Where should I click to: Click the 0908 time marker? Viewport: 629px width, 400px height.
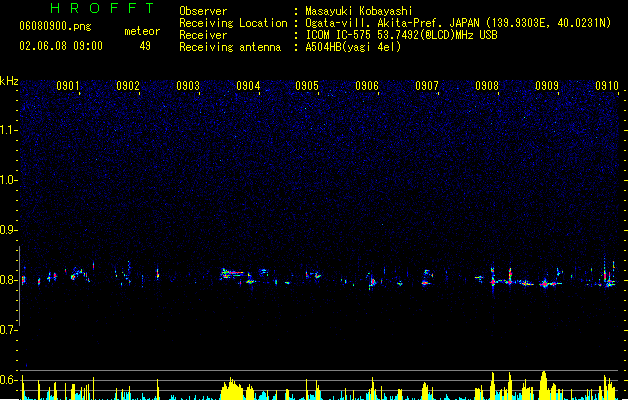tap(487, 85)
